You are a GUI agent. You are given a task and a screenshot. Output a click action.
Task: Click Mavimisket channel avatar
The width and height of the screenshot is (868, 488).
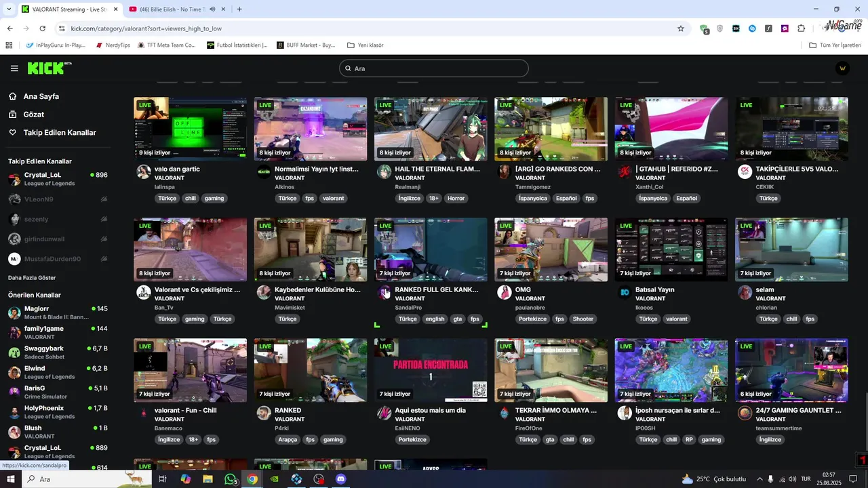264,292
